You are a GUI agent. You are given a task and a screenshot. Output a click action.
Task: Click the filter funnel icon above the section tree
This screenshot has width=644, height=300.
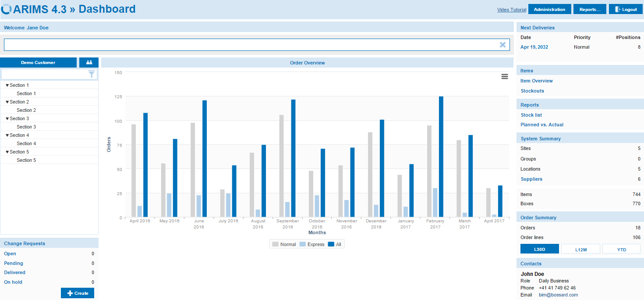pos(92,74)
